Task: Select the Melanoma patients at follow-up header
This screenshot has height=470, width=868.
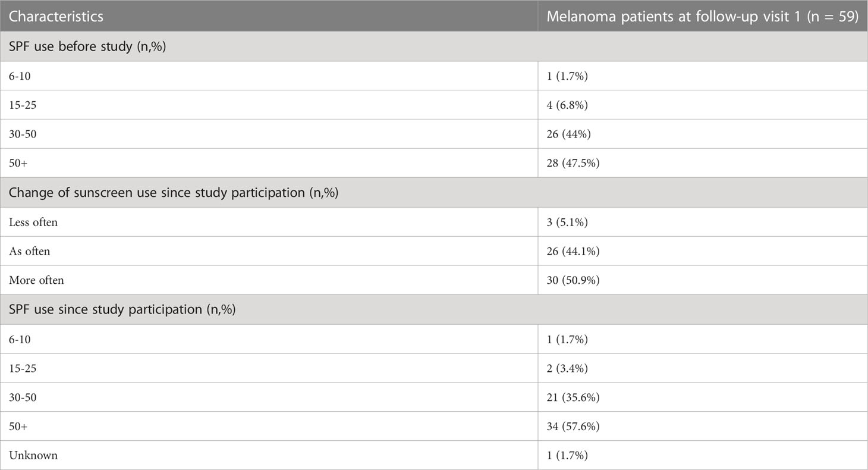Action: [702, 16]
